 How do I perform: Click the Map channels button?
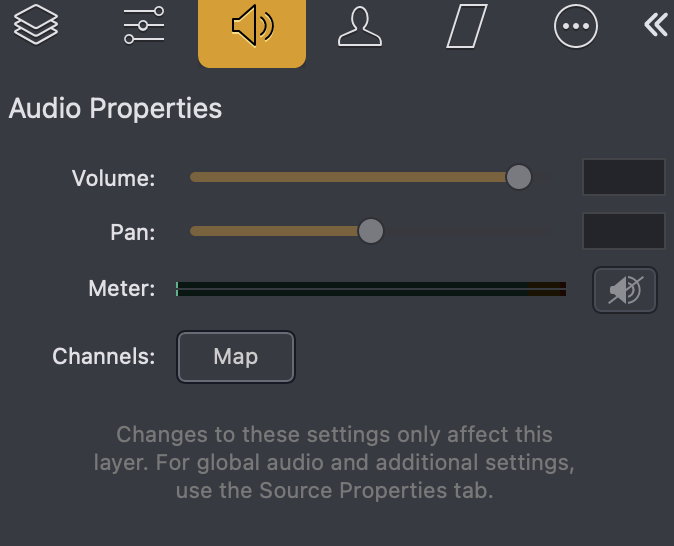coord(236,357)
